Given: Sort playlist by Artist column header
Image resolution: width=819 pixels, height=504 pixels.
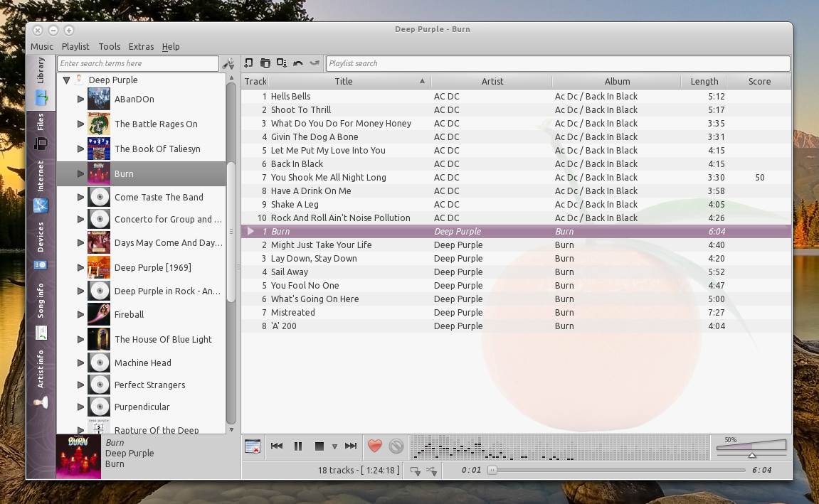Looking at the screenshot, I should 492,81.
